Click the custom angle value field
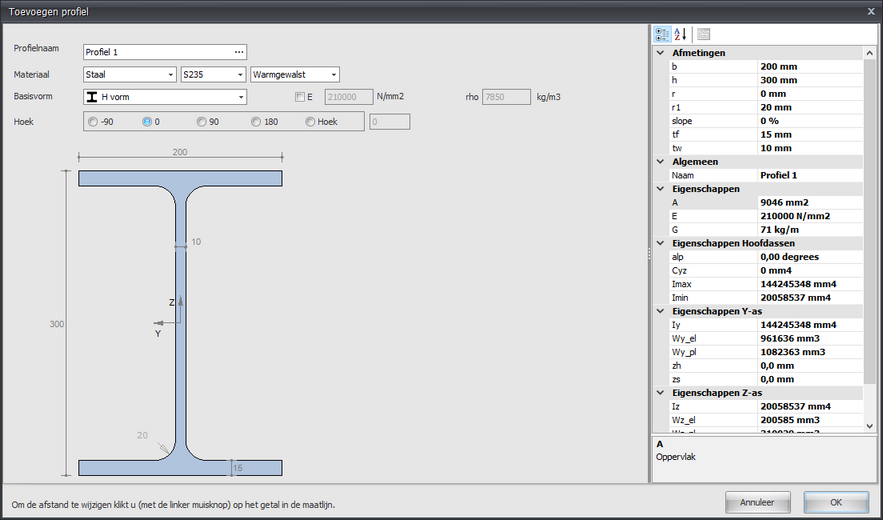This screenshot has height=520, width=883. [390, 122]
